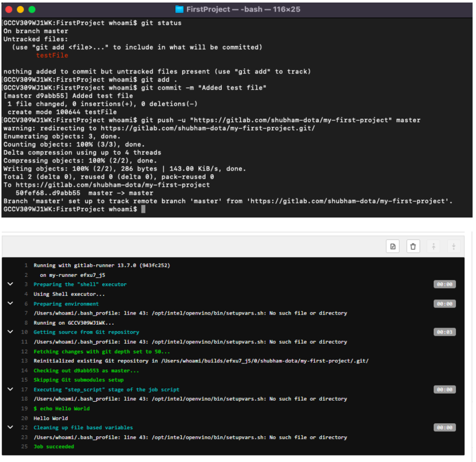Click the yellow minimize button of terminal
This screenshot has width=476, height=462.
click(20, 10)
